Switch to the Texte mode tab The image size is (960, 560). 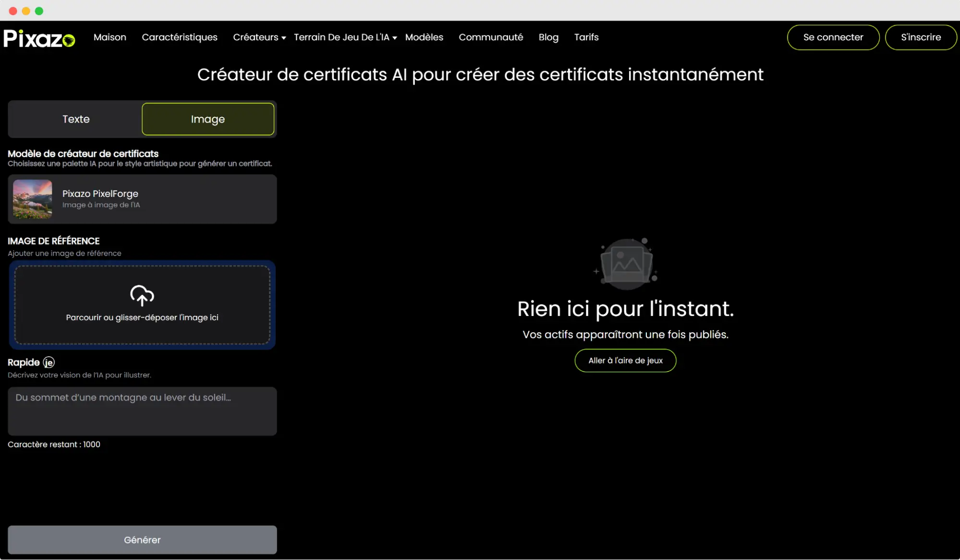point(76,119)
